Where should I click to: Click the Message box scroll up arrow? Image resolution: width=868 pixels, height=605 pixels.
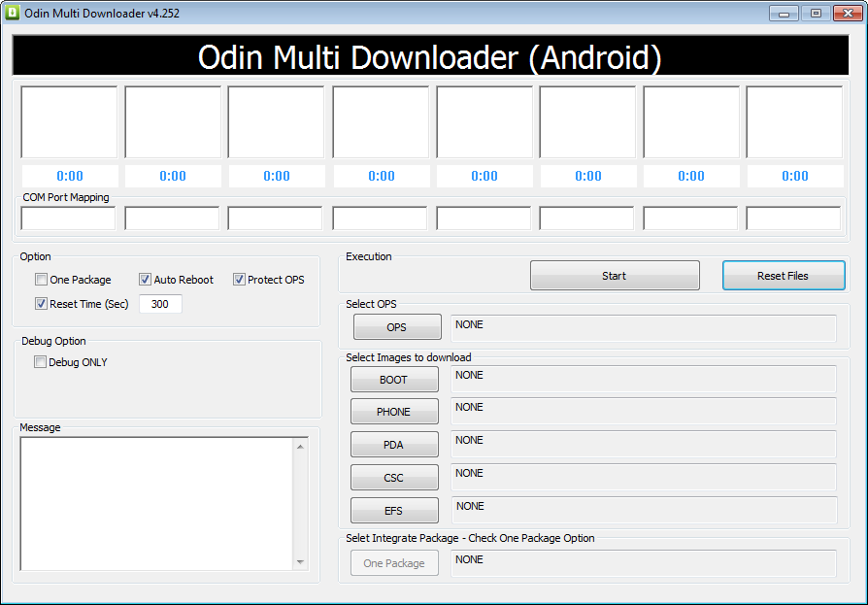tap(300, 447)
